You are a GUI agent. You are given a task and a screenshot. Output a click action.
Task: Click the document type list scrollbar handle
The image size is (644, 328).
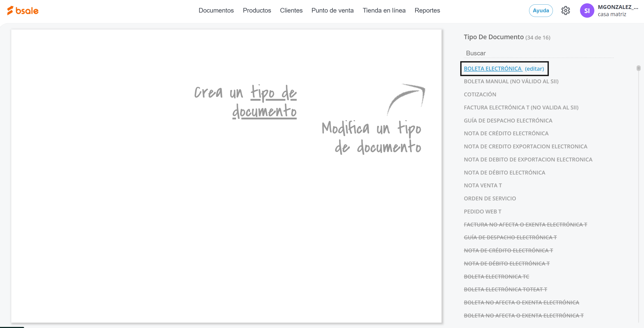pos(638,68)
